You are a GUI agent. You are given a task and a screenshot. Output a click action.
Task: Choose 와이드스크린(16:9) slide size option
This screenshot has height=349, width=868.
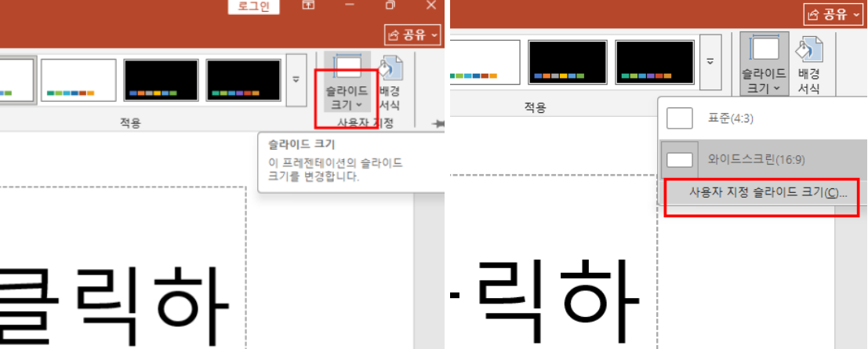coord(763,160)
